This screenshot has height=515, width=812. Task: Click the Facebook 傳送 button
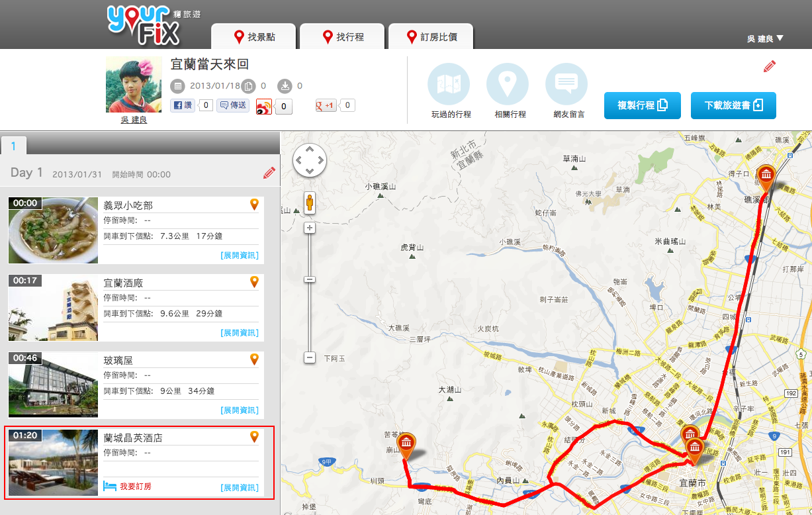coord(233,105)
